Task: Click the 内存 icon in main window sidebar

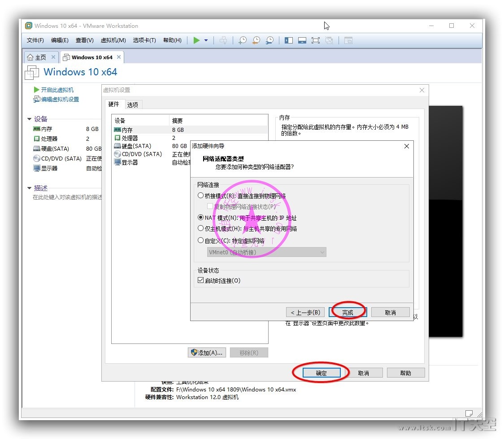Action: click(37, 129)
